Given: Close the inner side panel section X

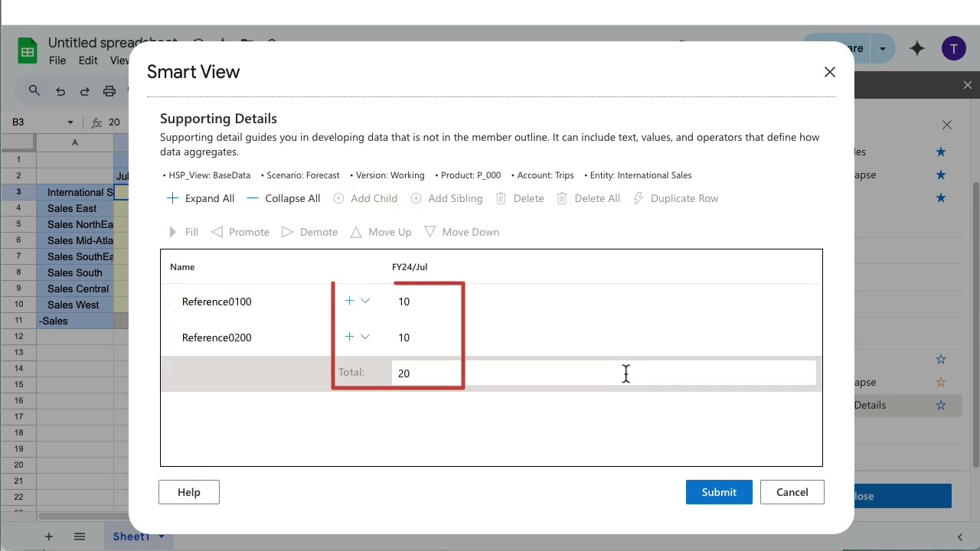Looking at the screenshot, I should click(x=947, y=125).
